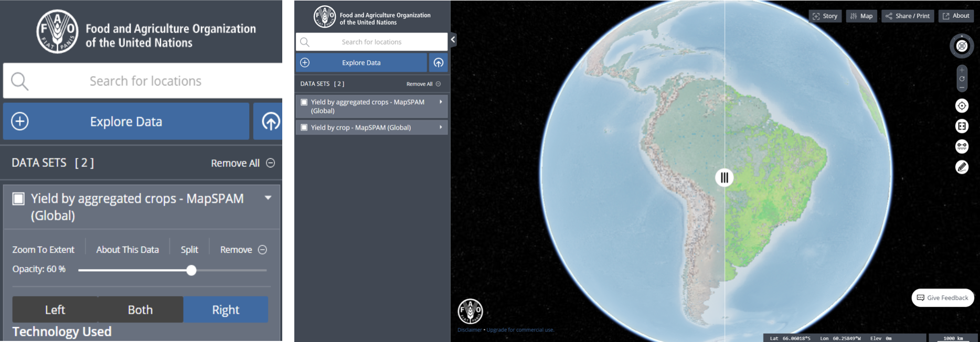Click the 1000 km scale bar
This screenshot has height=342, width=980.
click(953, 338)
